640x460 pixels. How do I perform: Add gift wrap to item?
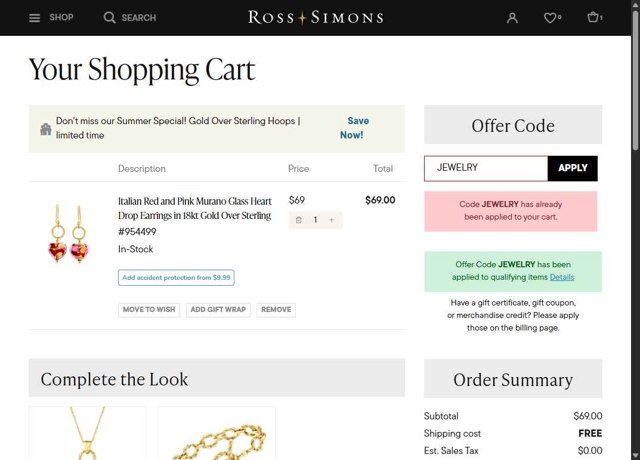click(x=218, y=310)
